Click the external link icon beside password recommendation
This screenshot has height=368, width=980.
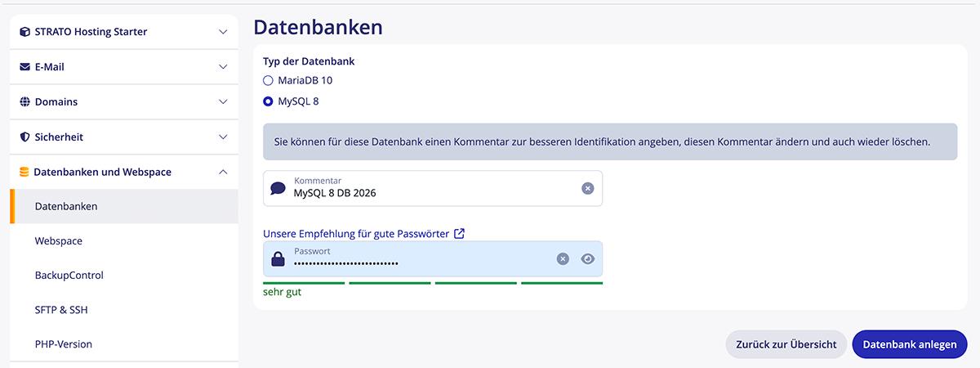tap(460, 233)
